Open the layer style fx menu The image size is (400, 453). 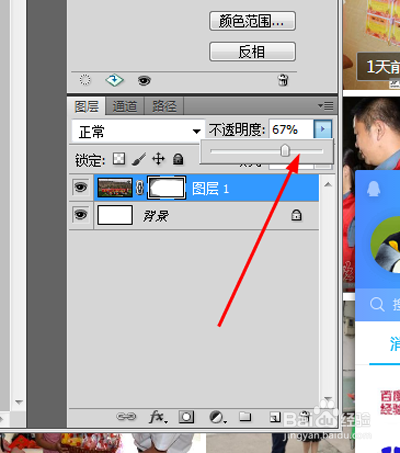tap(158, 417)
